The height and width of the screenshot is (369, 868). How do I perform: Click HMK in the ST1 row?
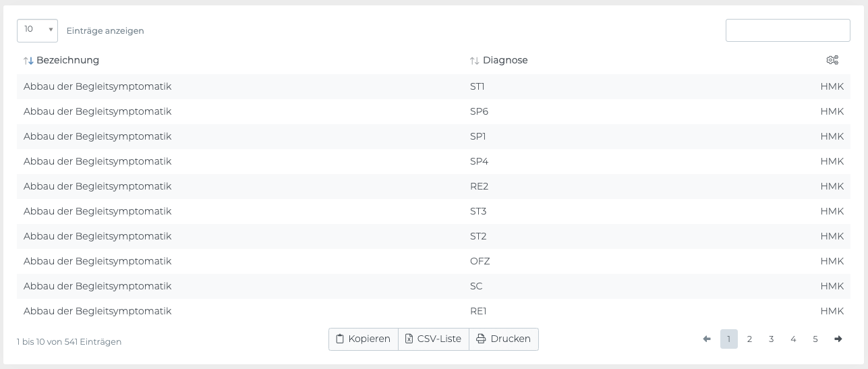tap(832, 86)
